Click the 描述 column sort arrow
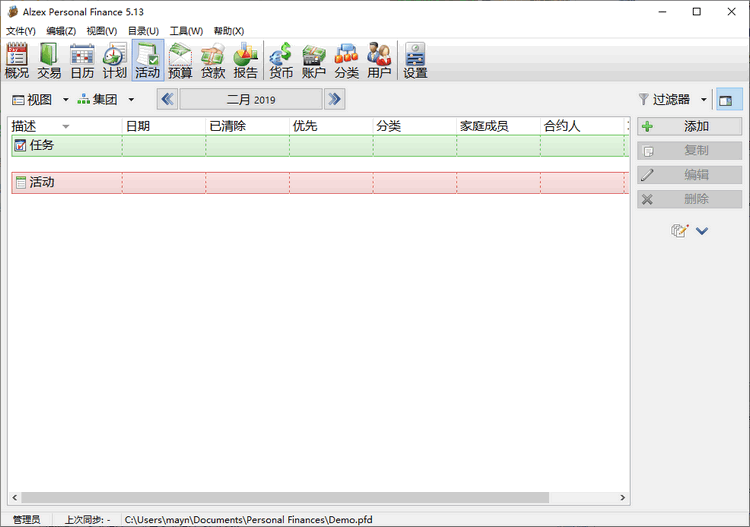 (66, 126)
